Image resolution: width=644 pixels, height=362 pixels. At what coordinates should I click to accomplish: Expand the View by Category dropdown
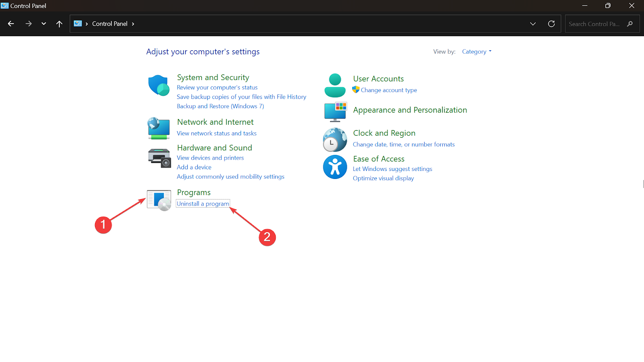[x=477, y=51]
